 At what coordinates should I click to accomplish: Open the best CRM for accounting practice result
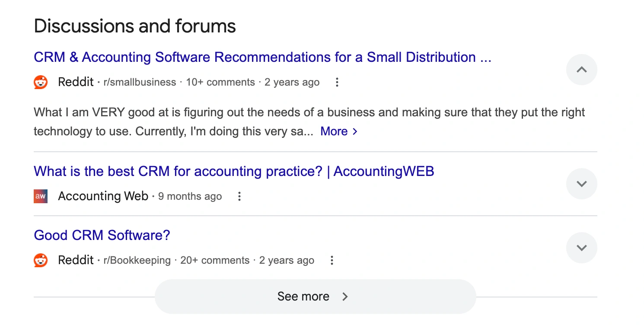[x=234, y=171]
